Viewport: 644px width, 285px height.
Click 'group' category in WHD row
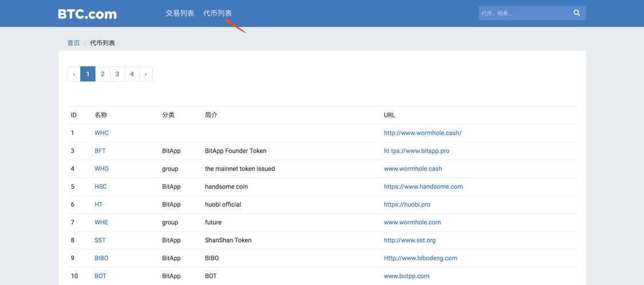click(170, 169)
